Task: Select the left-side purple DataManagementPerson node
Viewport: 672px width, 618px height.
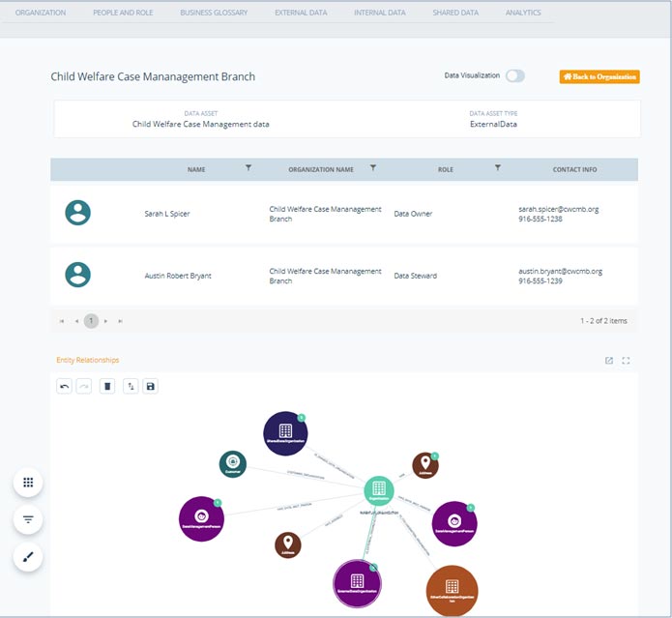Action: click(x=201, y=518)
